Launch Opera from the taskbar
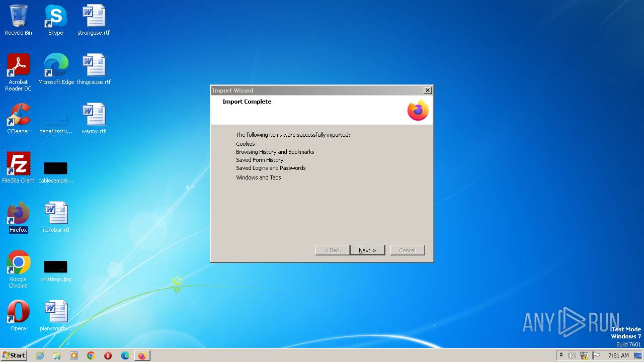The width and height of the screenshot is (644, 362). pyautogui.click(x=108, y=355)
